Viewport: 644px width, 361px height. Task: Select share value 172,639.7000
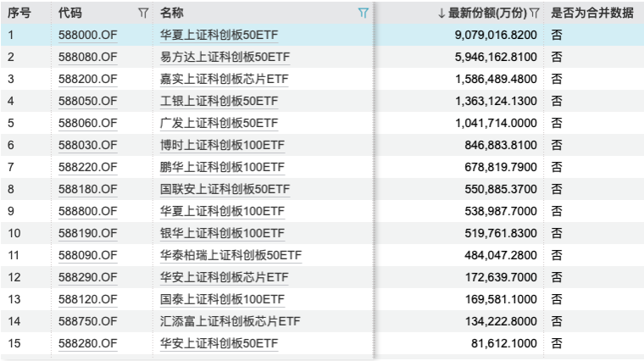501,277
